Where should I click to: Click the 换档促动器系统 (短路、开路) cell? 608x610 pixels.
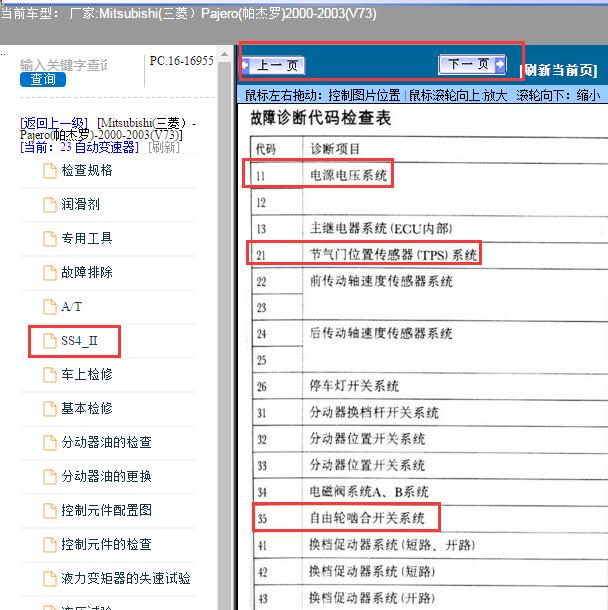click(x=392, y=545)
